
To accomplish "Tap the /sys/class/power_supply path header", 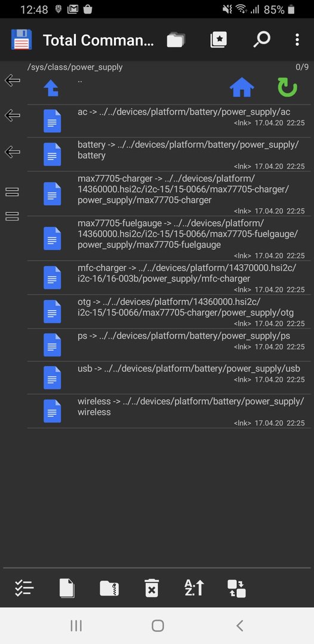I will pyautogui.click(x=75, y=67).
